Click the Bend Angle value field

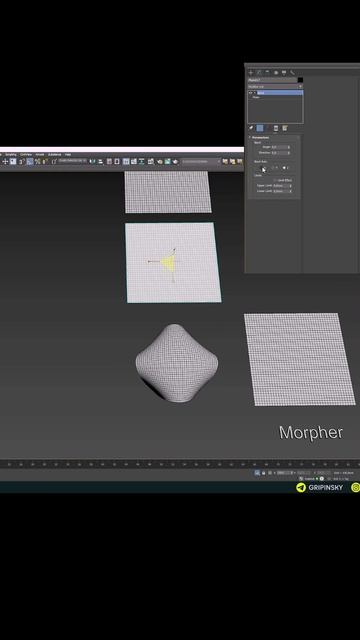(281, 147)
